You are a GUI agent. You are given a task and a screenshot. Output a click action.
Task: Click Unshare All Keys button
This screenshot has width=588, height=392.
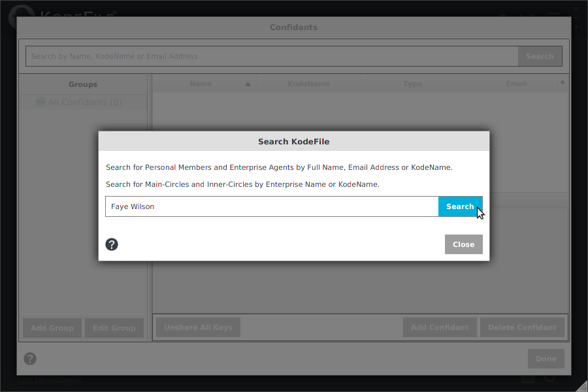tap(198, 327)
